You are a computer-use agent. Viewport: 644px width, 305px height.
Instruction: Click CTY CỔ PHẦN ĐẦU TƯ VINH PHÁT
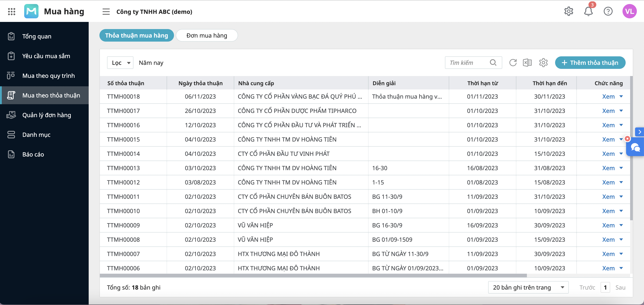pyautogui.click(x=283, y=154)
